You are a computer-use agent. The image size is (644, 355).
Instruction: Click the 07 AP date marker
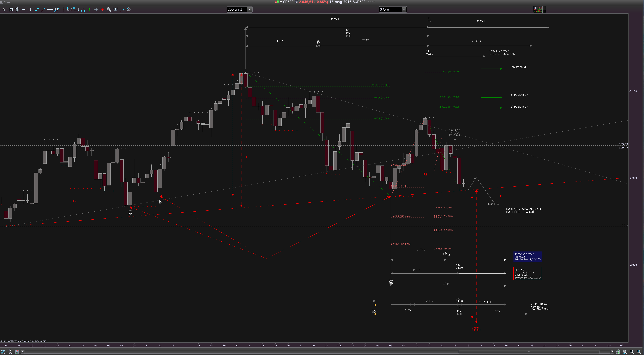(130, 213)
